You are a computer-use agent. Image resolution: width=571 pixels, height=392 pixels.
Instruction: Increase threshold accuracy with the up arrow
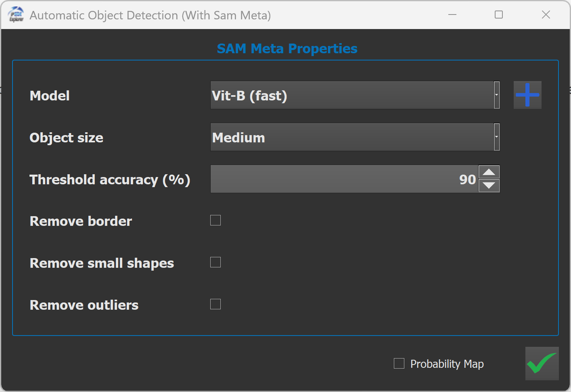[489, 172]
